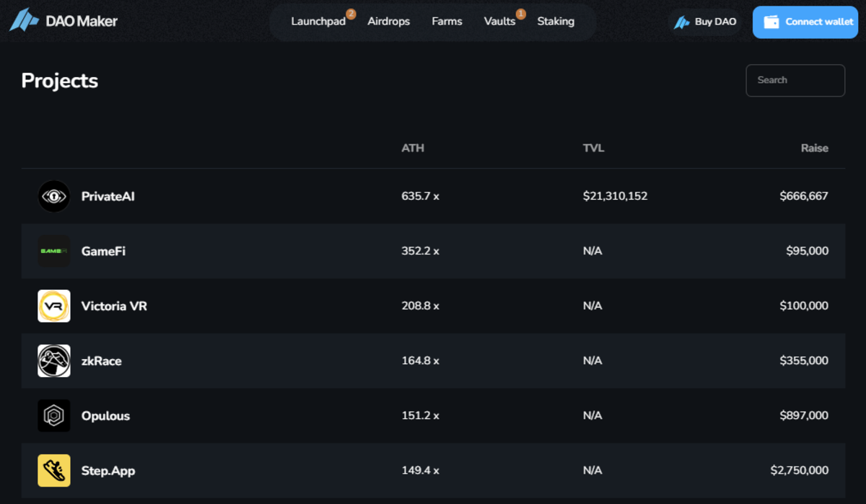Open the zkRace mountain logo
The width and height of the screenshot is (866, 504).
tap(54, 361)
